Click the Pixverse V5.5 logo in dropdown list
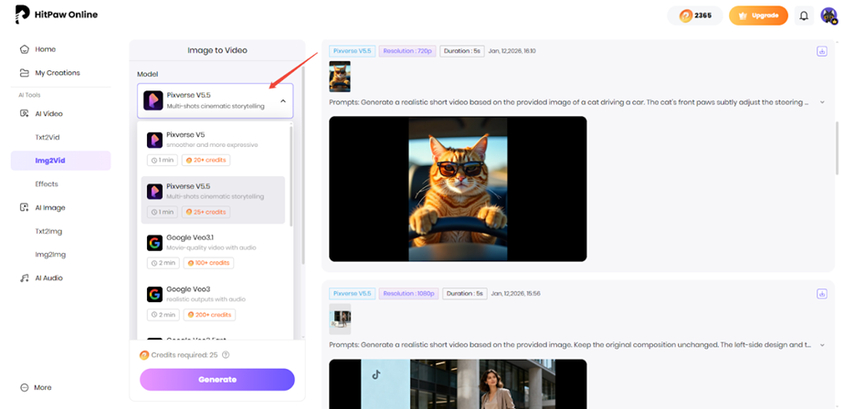The image size is (855, 409). [x=155, y=191]
